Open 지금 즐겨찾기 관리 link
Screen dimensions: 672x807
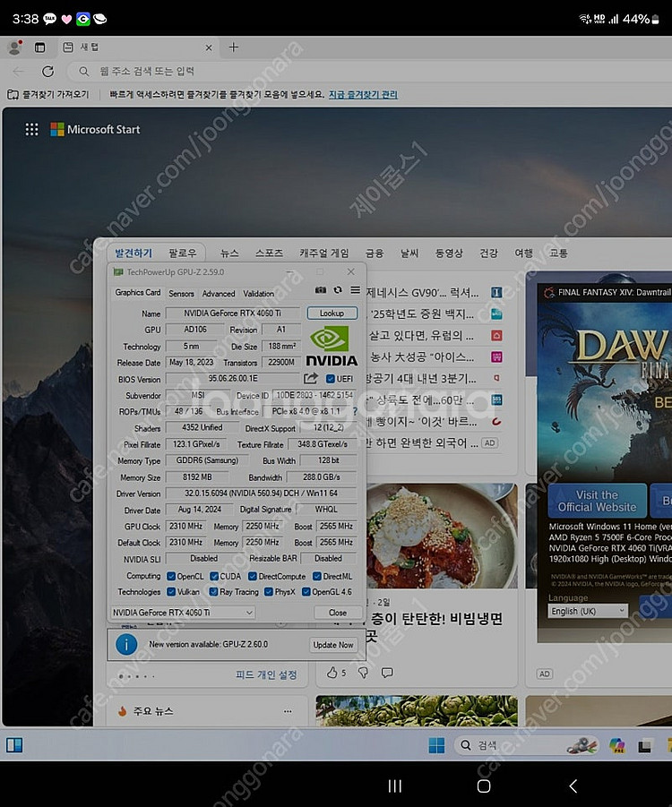tap(363, 94)
